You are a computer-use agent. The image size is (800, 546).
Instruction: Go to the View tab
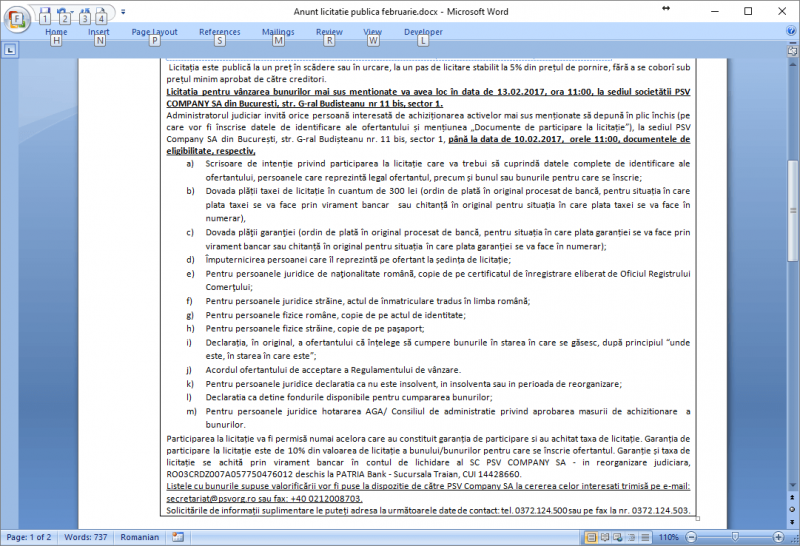[x=372, y=32]
